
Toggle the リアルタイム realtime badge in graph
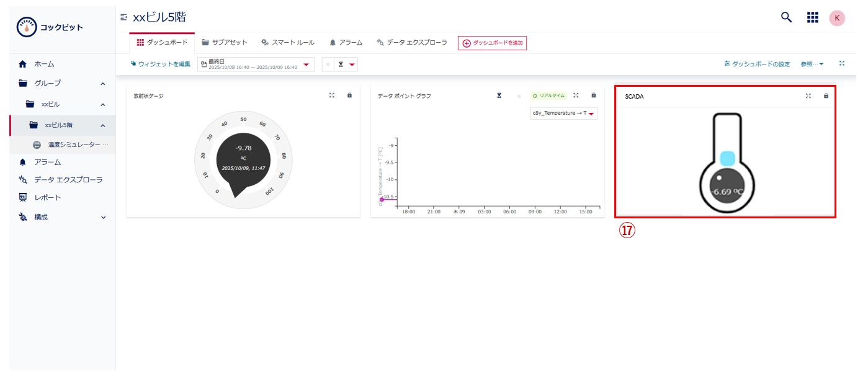[x=548, y=96]
